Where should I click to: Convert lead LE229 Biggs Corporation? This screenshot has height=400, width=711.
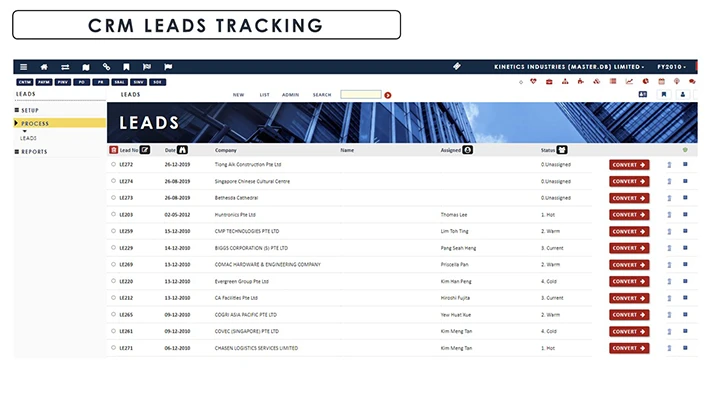click(x=629, y=248)
